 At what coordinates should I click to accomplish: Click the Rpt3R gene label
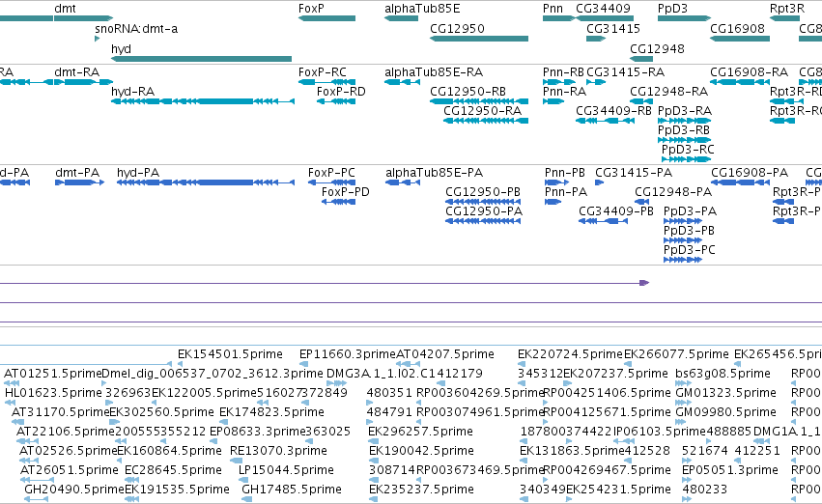pyautogui.click(x=787, y=9)
